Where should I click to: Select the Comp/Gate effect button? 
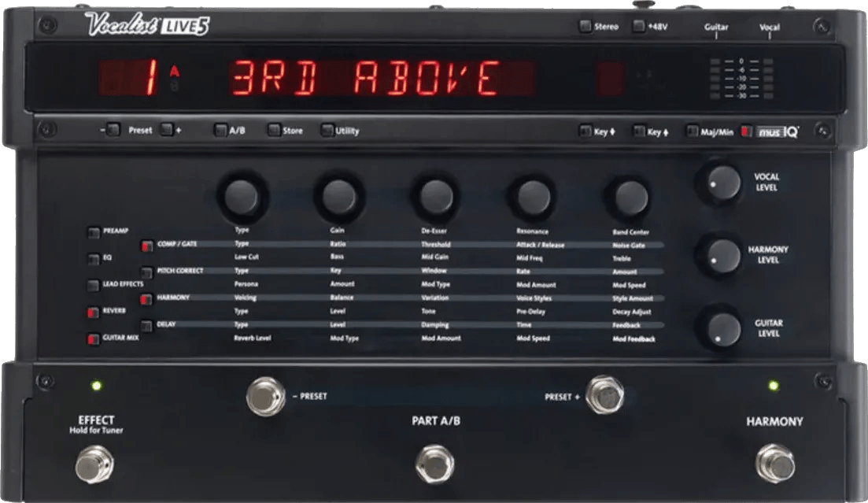[x=146, y=246]
